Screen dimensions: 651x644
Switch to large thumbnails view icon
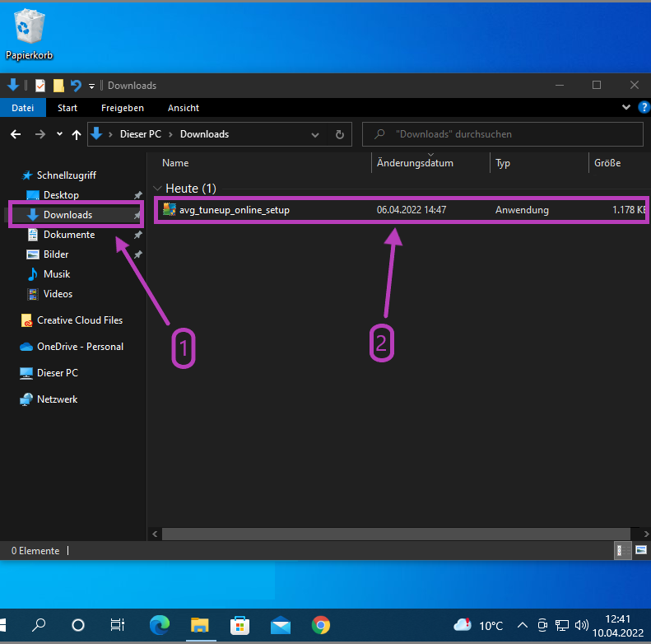coord(641,550)
